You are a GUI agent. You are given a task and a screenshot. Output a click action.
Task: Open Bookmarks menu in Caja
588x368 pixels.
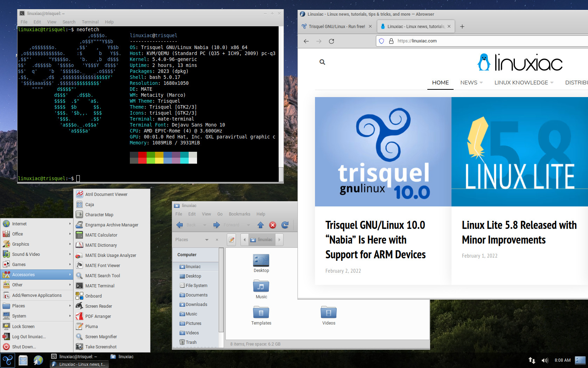click(239, 214)
